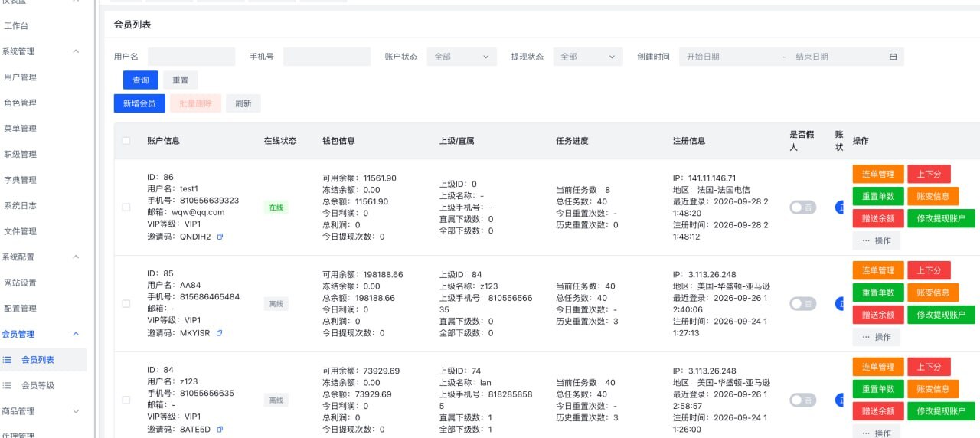This screenshot has height=438, width=980.
Task: Go to 工作台 in the sidebar
Action: tap(17, 26)
